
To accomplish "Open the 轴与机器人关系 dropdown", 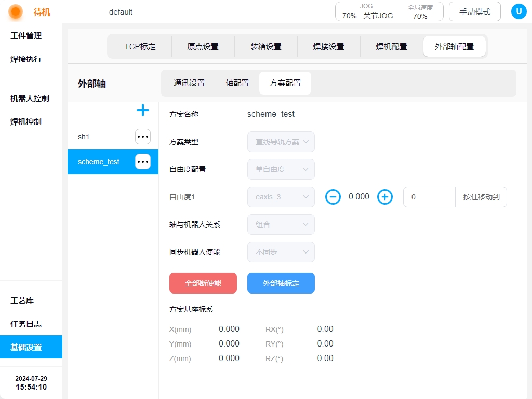I will click(281, 224).
